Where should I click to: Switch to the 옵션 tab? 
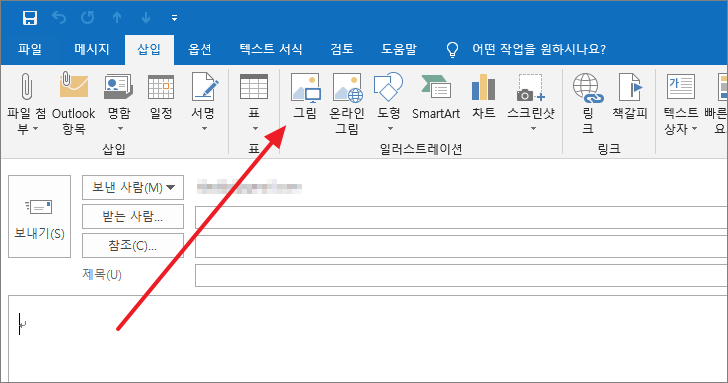coord(200,49)
